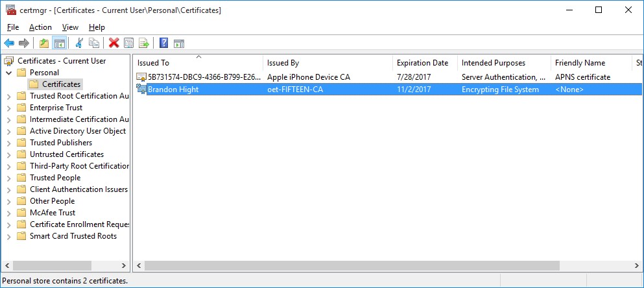Click the blue Help question mark icon
The width and height of the screenshot is (644, 288).
click(x=163, y=43)
